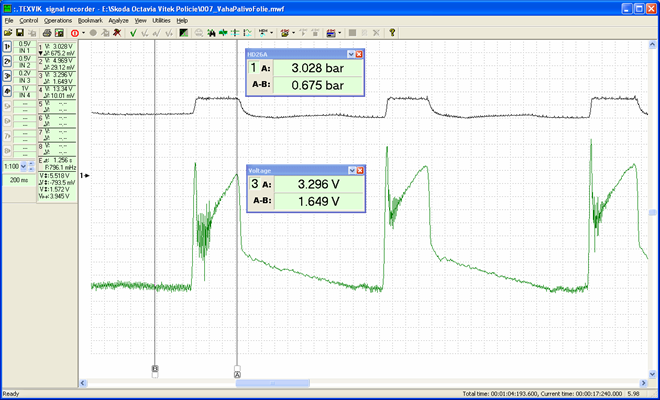Close the Voltage measurement panel

click(360, 171)
